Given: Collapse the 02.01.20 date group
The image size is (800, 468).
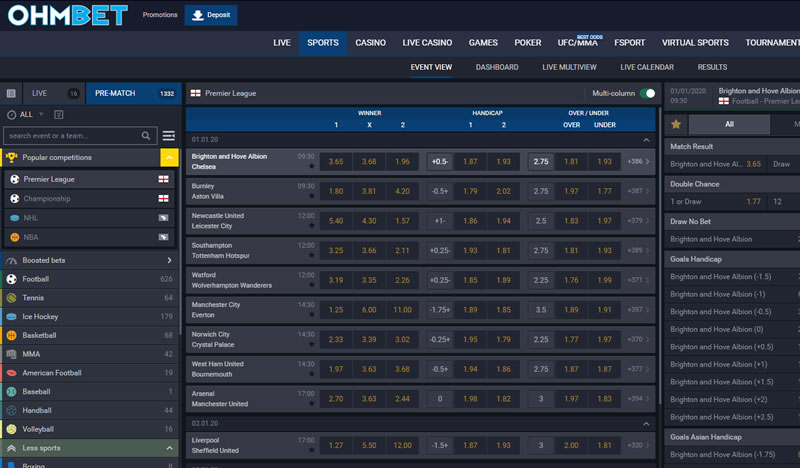Looking at the screenshot, I should (x=646, y=424).
